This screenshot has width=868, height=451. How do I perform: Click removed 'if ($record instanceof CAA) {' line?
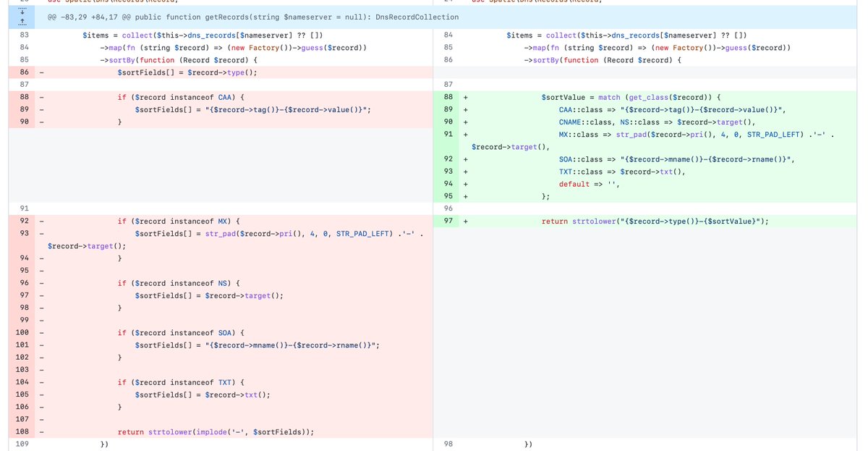[x=182, y=97]
